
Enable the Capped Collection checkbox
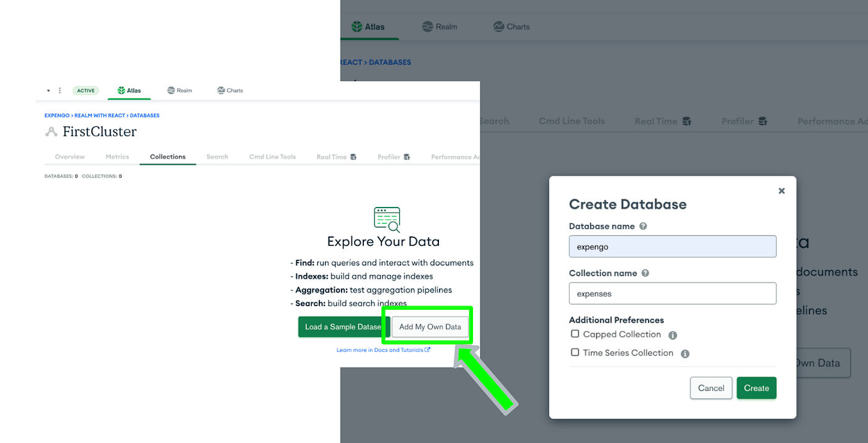coord(575,334)
